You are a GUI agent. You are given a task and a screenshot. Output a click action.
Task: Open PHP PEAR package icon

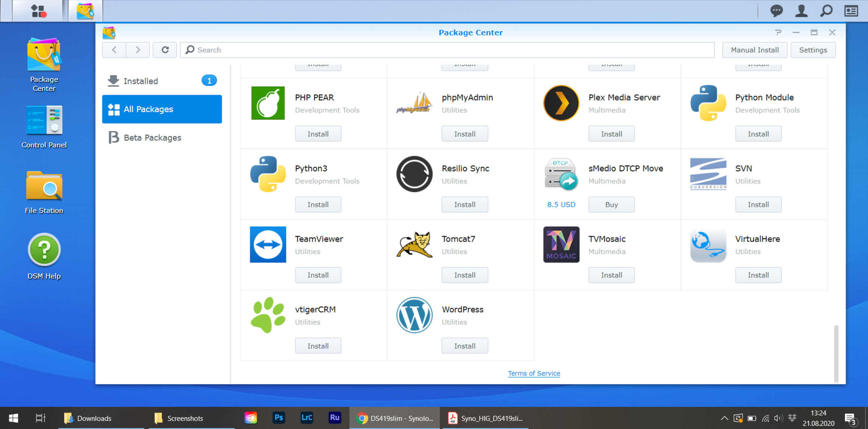[268, 103]
